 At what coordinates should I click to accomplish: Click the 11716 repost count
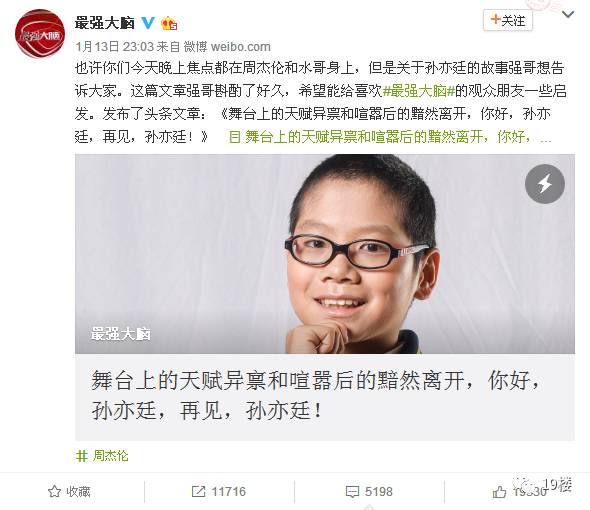[229, 492]
